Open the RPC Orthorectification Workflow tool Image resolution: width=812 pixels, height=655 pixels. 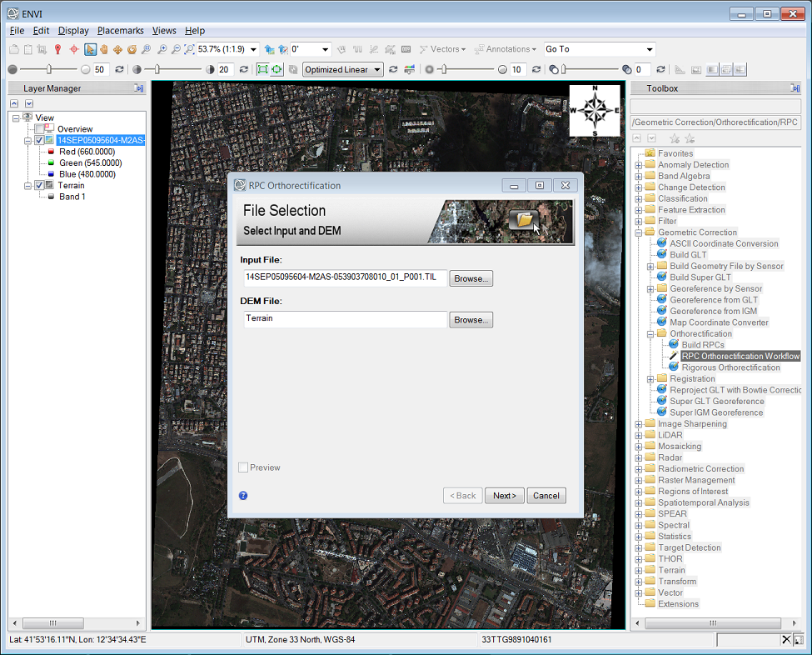coord(740,356)
